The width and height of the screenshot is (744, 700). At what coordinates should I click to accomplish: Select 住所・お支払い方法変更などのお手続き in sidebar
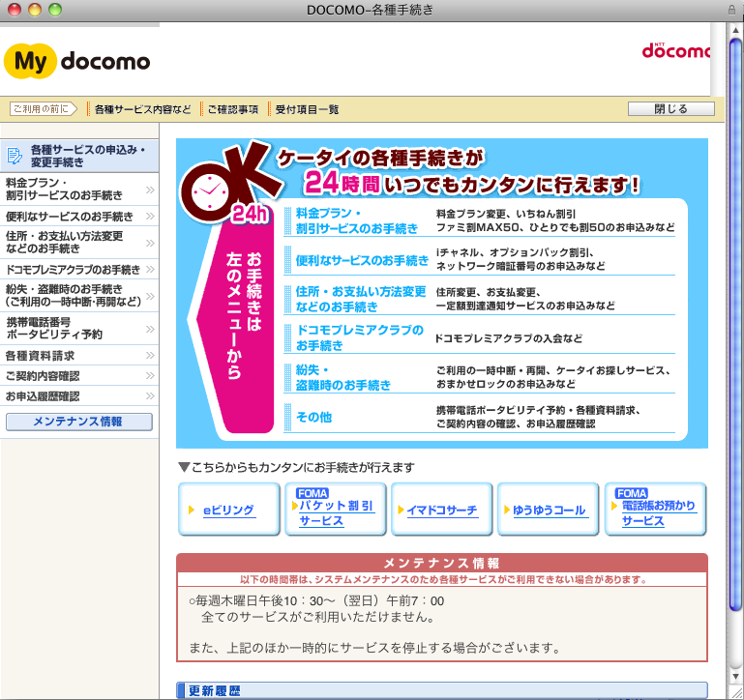[x=79, y=243]
